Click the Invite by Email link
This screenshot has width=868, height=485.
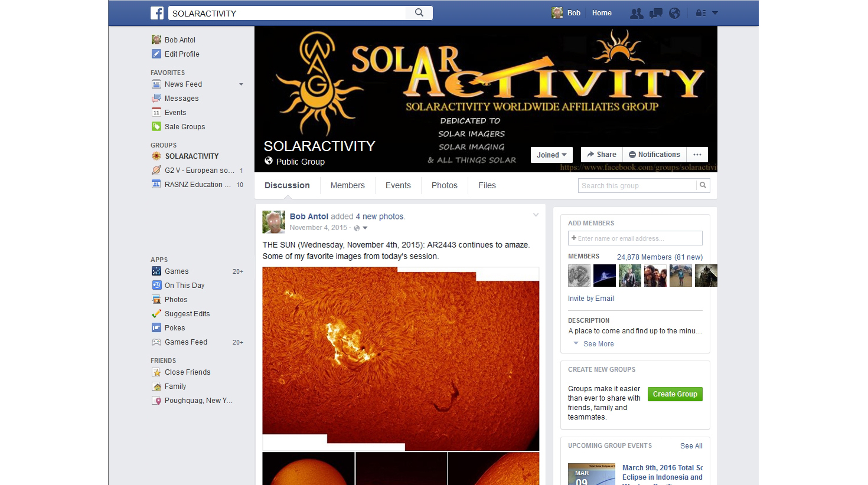[x=591, y=299]
